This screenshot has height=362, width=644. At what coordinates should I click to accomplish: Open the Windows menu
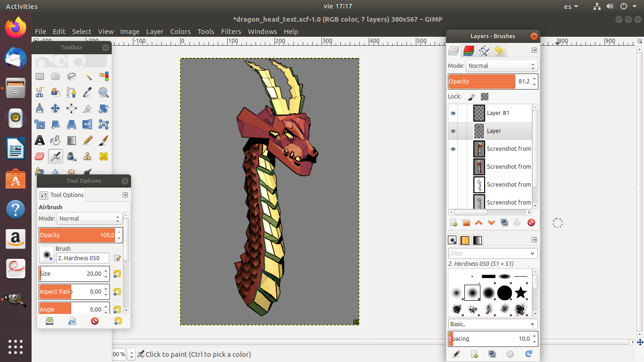[263, 32]
